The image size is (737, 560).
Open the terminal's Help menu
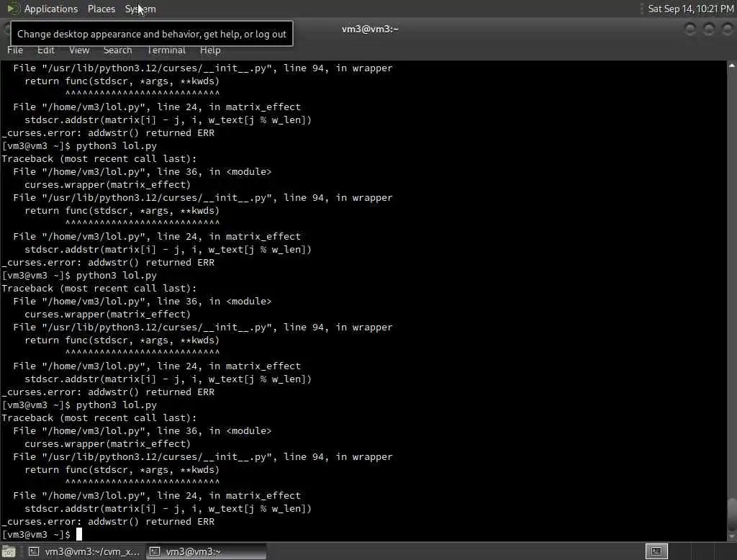click(x=210, y=50)
